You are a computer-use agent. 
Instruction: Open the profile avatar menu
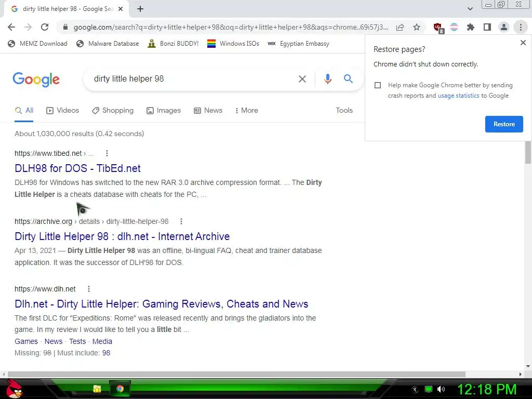(504, 27)
